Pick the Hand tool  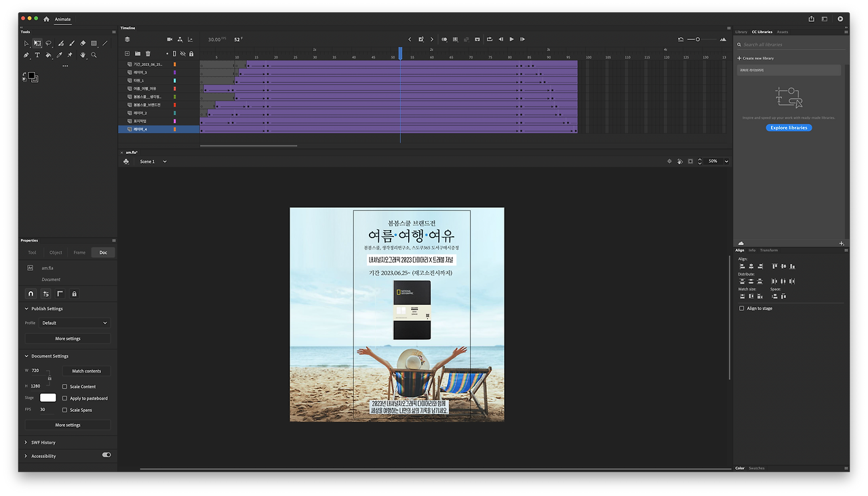[x=83, y=55]
